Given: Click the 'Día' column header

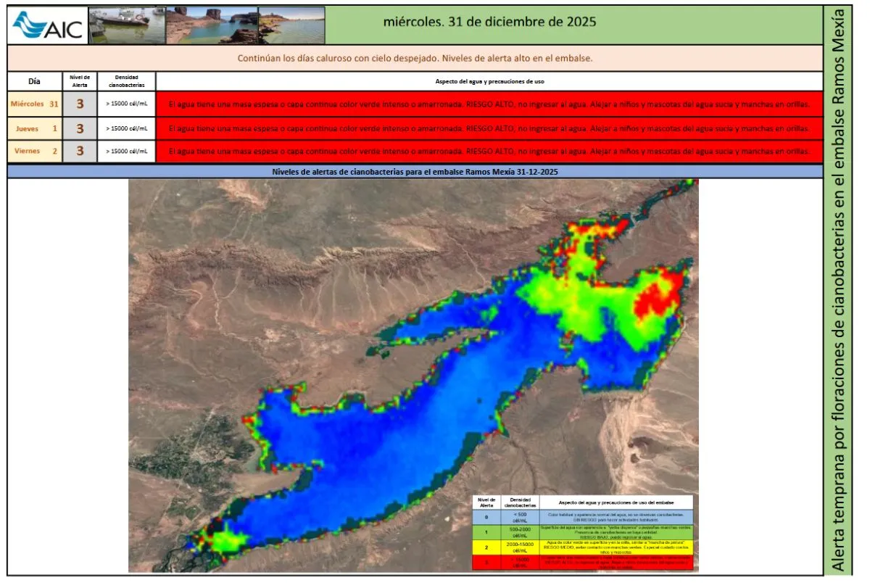Looking at the screenshot, I should tap(34, 81).
